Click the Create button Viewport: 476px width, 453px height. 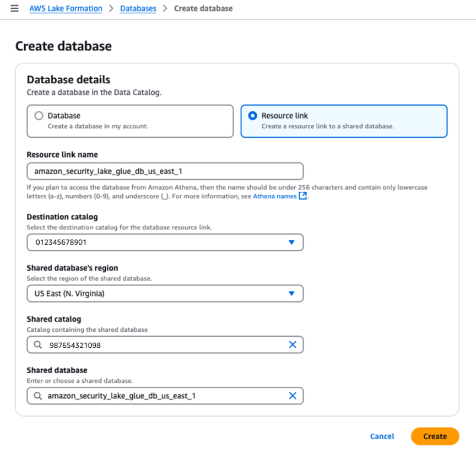435,436
